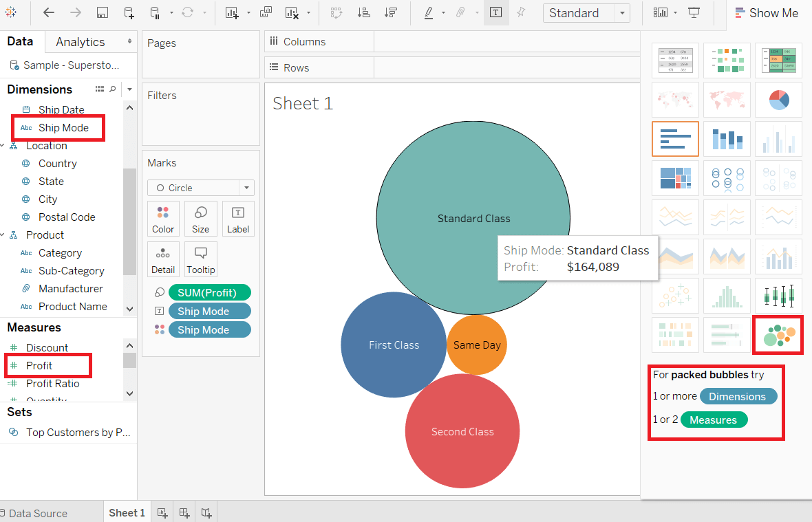This screenshot has height=522, width=812.
Task: Click the Label button in Marks card
Action: (x=238, y=219)
